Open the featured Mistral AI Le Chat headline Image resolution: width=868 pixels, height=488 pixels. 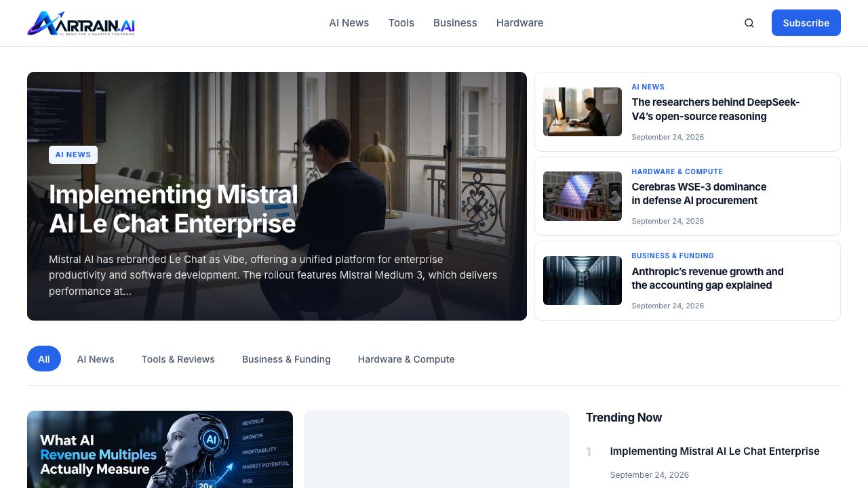pos(174,209)
